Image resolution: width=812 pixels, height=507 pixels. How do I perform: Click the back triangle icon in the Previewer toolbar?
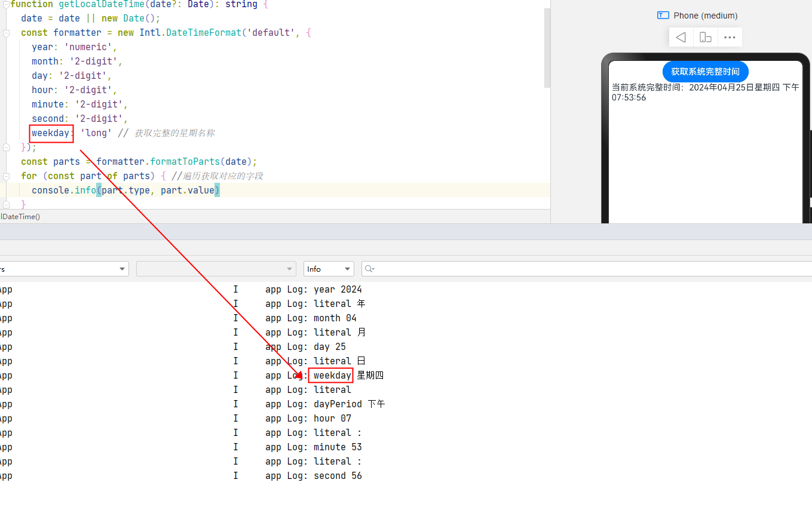[681, 37]
